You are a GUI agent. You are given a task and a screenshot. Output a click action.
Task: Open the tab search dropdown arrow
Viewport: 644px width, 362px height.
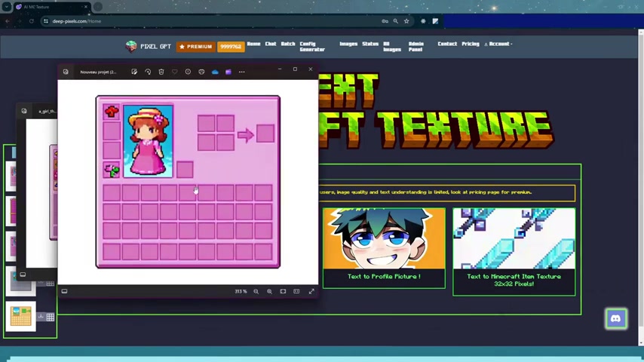(x=6, y=7)
